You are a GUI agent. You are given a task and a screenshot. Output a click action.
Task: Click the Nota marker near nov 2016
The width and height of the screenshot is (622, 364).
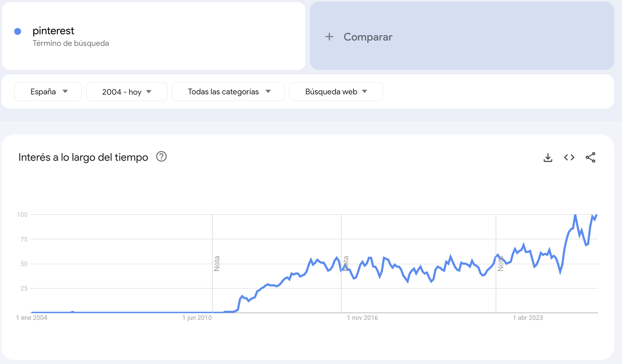346,263
